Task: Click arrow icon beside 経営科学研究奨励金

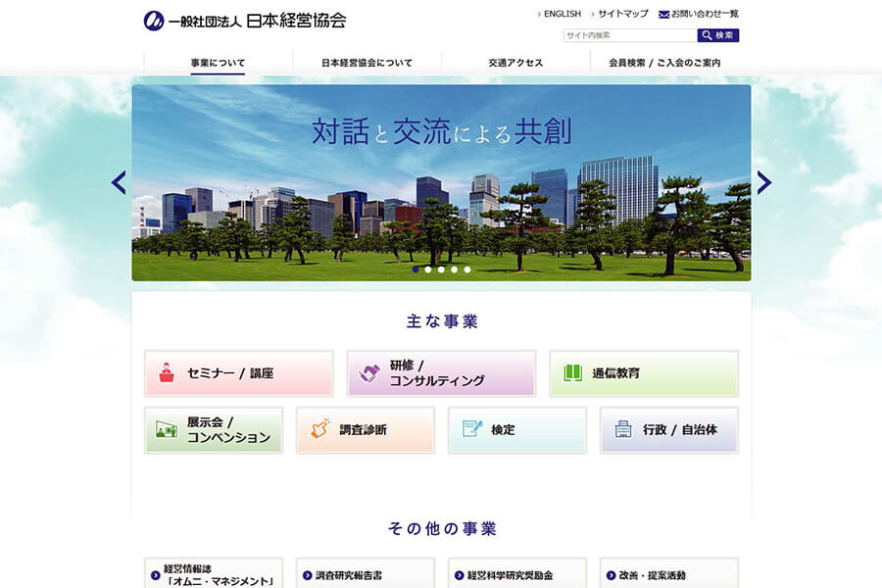Action: (x=459, y=575)
